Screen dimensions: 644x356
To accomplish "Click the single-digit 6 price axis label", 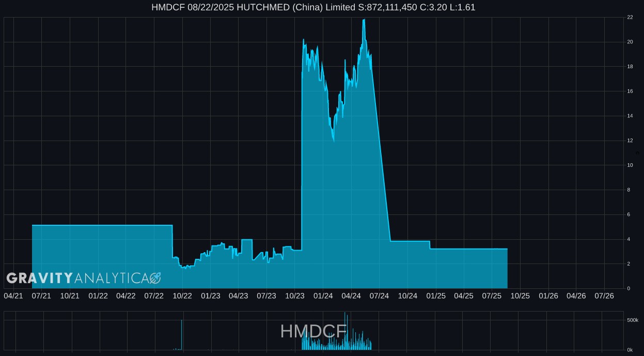I will point(629,214).
